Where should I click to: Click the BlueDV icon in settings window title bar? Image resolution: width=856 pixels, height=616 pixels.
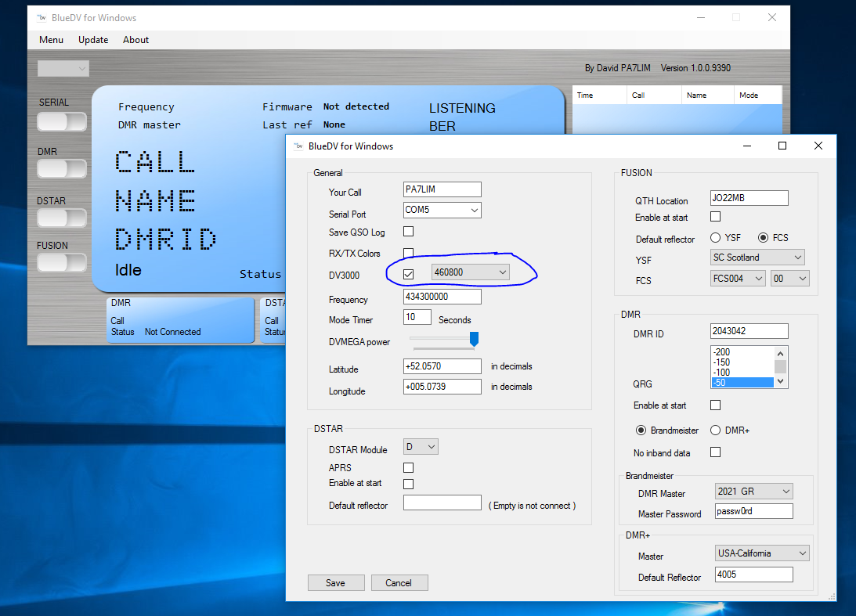pos(298,146)
